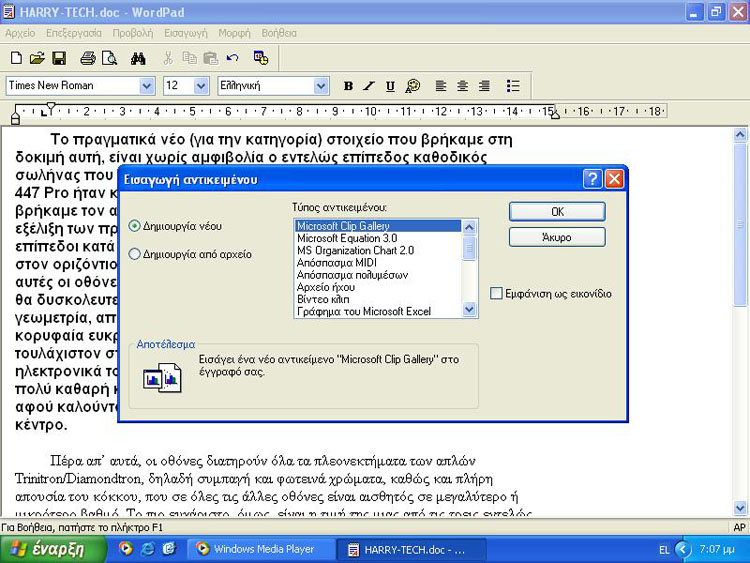Screen dimensions: 750x563
Task: Open the 'Προβολή' menu
Action: 133,33
